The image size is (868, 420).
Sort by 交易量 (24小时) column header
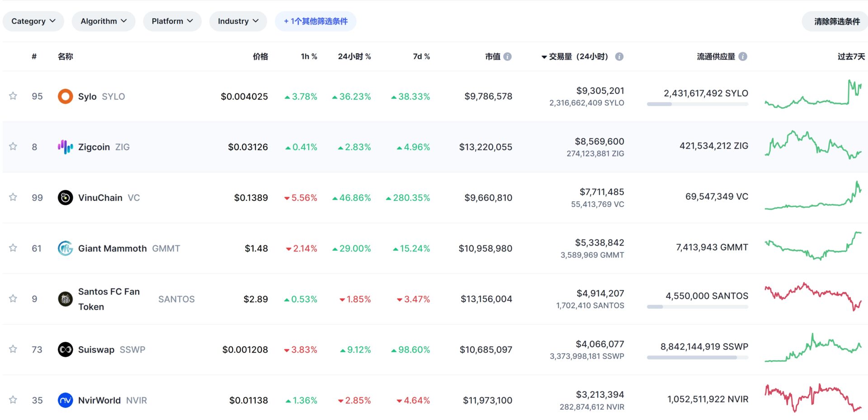coord(578,57)
